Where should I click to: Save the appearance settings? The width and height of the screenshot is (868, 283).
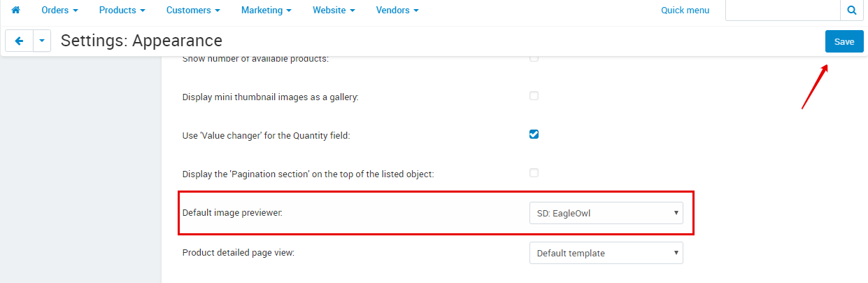pos(844,41)
